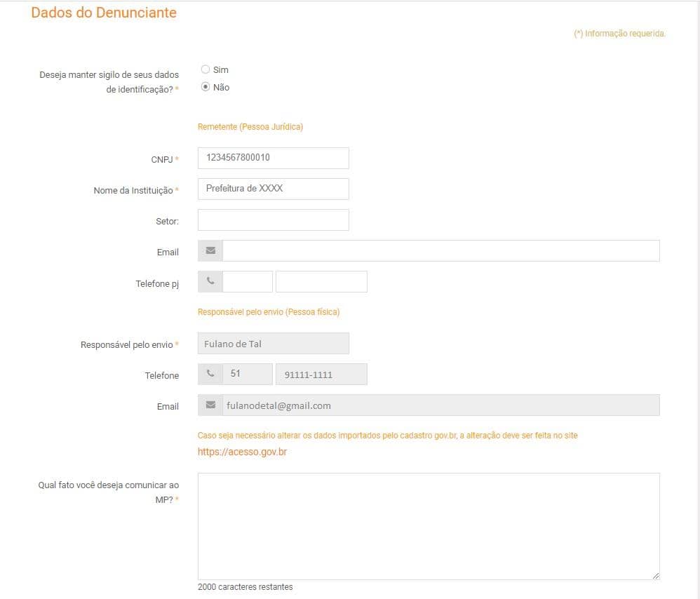Screen dimensions: 700x599
Task: Select the Sim radio button
Action: 206,69
